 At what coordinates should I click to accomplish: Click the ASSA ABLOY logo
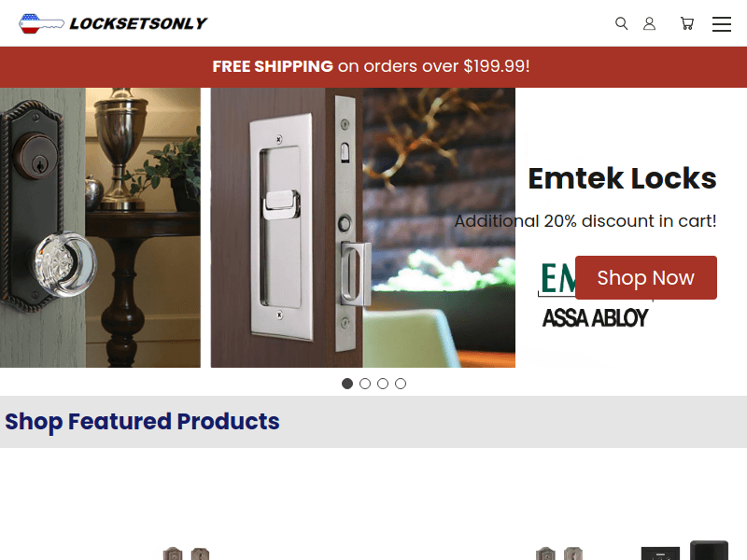[x=596, y=317]
